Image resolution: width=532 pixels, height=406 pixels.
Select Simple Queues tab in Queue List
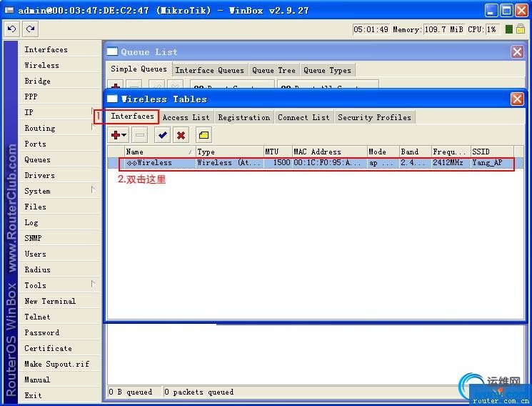[x=139, y=69]
